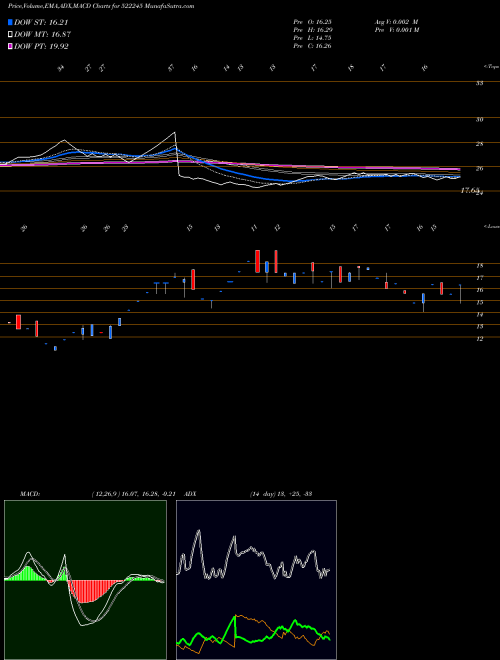Click the Pre O: 16.23 value
Image resolution: width=500 pixels, height=660 pixels.
pos(312,22)
